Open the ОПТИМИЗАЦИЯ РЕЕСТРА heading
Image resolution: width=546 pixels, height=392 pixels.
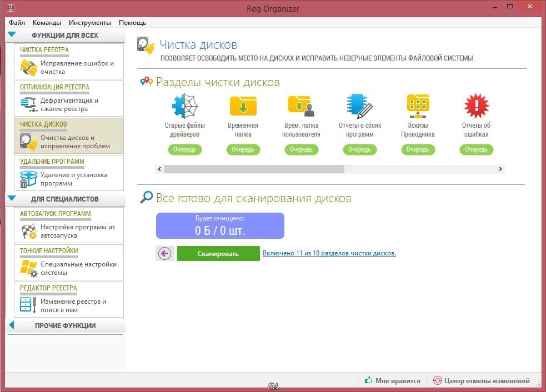click(54, 87)
